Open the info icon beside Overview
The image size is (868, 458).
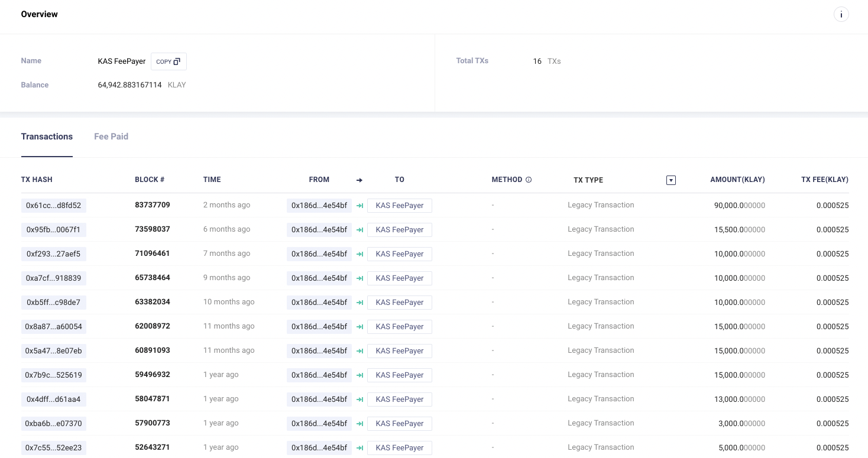click(x=841, y=14)
